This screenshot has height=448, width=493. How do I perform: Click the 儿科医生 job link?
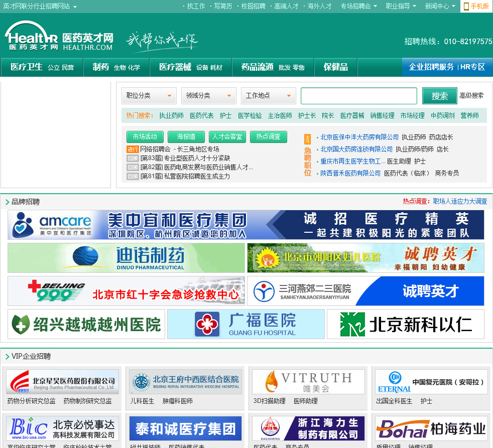pyautogui.click(x=142, y=401)
